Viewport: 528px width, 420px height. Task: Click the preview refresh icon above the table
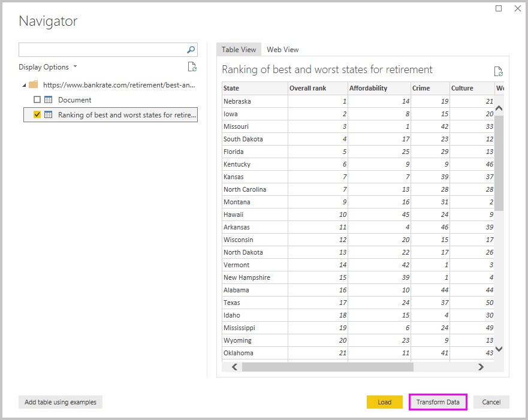[x=498, y=71]
